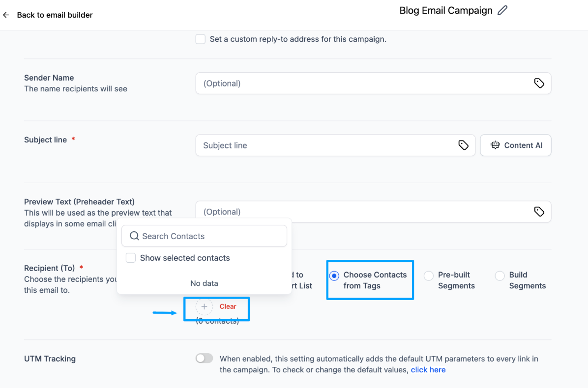This screenshot has height=388, width=588.
Task: Open Content AI for subject line
Action: [x=516, y=145]
